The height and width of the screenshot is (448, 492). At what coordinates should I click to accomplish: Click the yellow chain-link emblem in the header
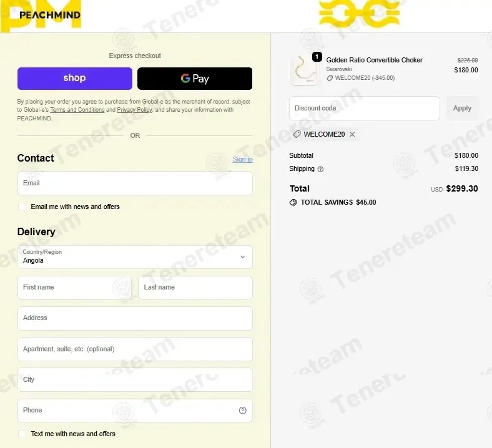click(x=360, y=13)
